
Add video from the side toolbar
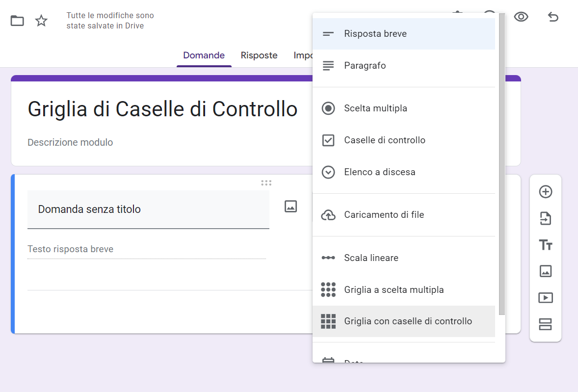click(x=546, y=297)
